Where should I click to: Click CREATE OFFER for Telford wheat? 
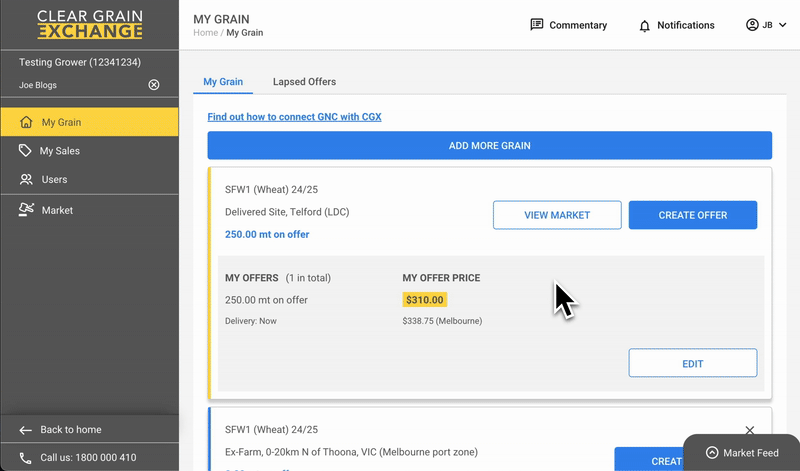pyautogui.click(x=693, y=215)
